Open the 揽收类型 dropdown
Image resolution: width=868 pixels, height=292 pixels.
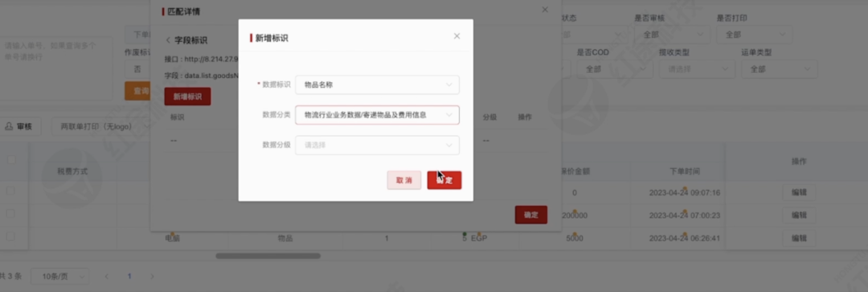[x=697, y=69]
